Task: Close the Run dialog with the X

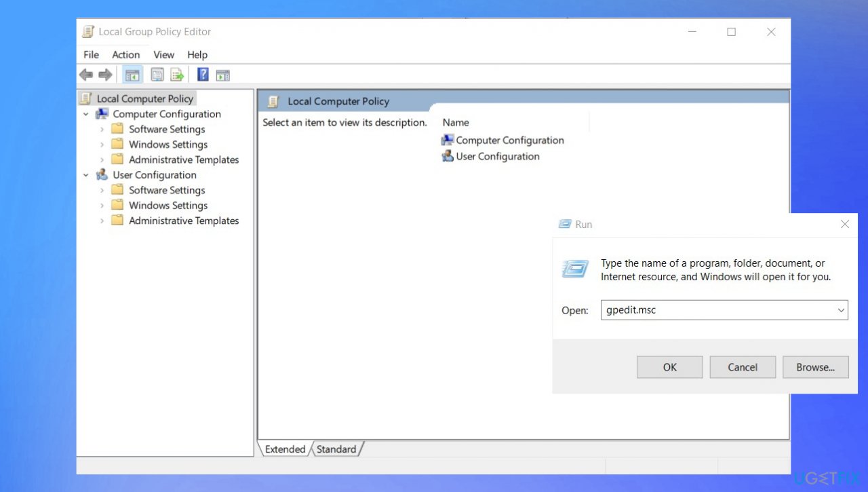Action: pos(845,224)
